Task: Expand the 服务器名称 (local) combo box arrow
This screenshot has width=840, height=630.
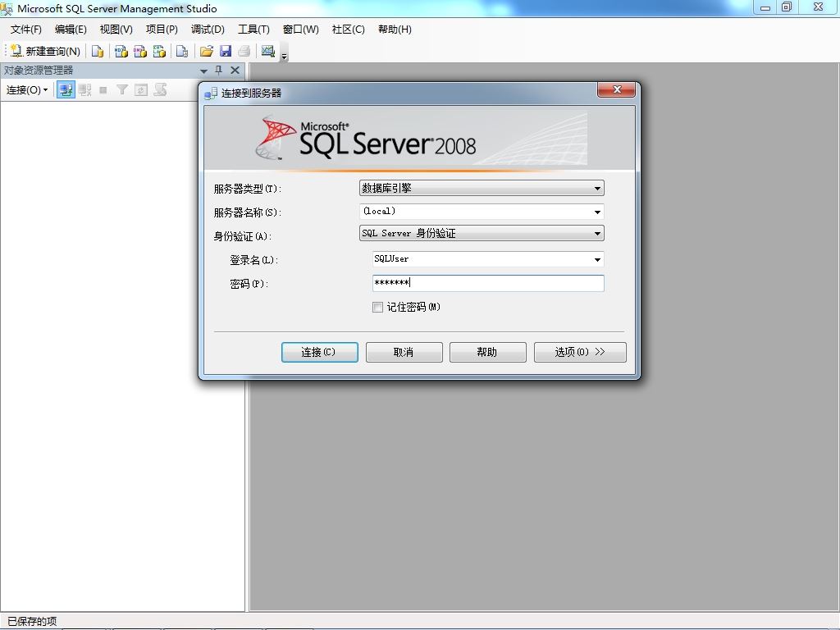Action: [597, 212]
